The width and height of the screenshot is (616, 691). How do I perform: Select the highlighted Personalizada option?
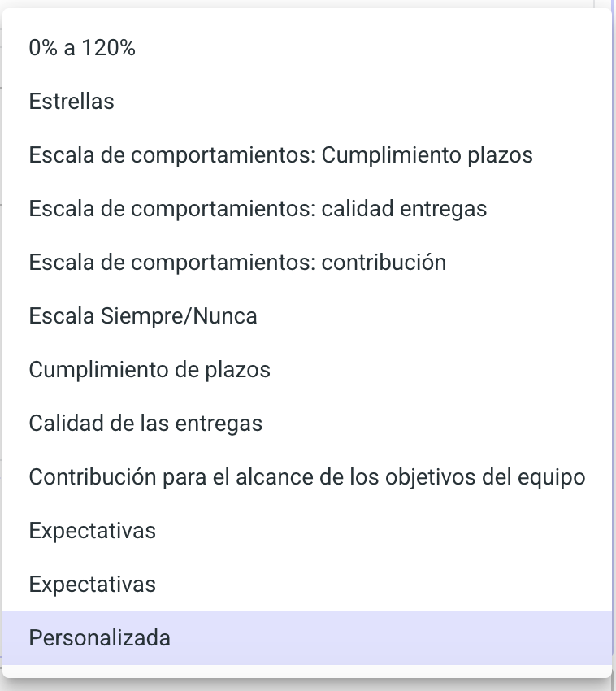pyautogui.click(x=100, y=638)
